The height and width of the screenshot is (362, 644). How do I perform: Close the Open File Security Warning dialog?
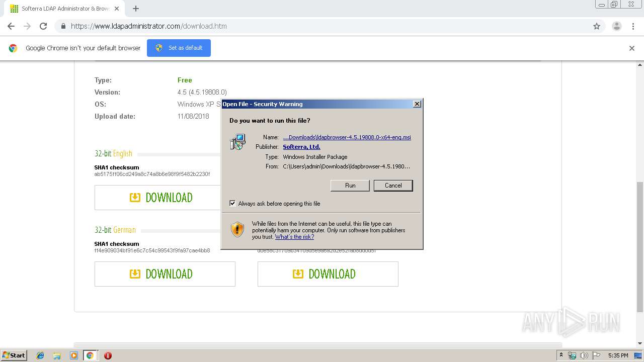pos(417,104)
